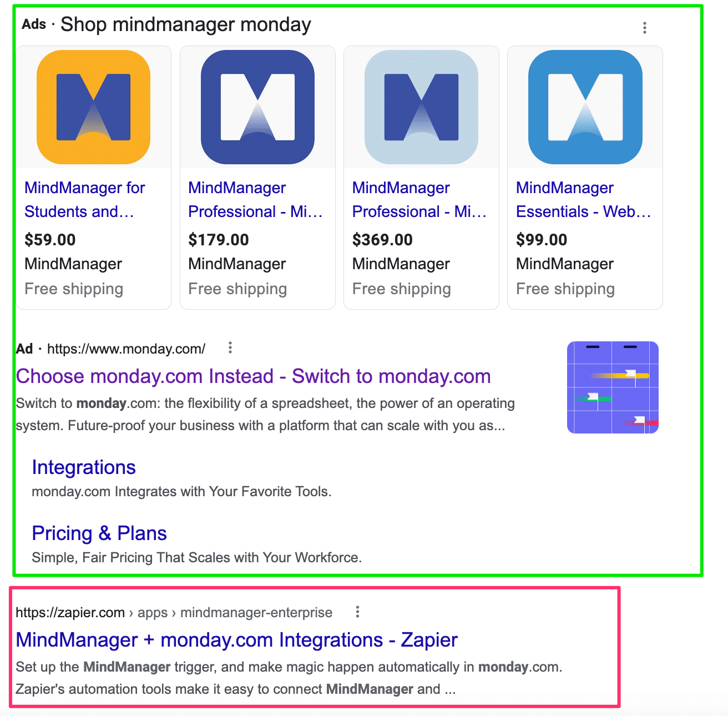Select the orange MindManager for Students icon
728x716 pixels.
click(94, 107)
